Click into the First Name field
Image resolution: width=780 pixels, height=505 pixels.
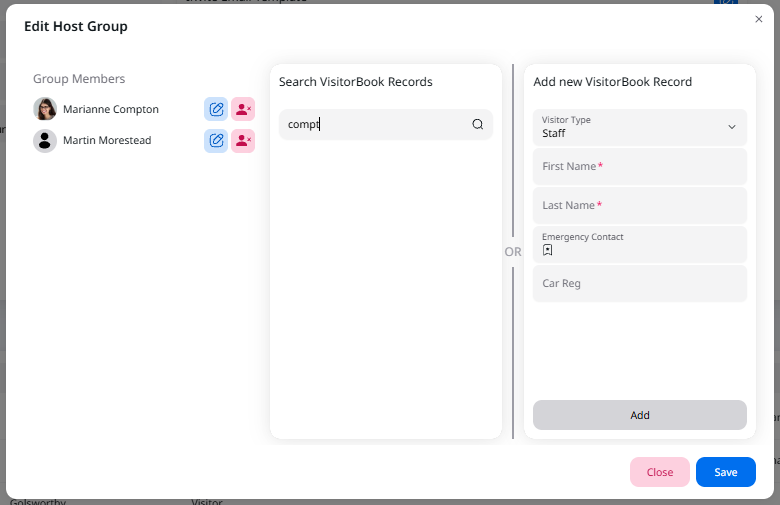[x=640, y=167]
